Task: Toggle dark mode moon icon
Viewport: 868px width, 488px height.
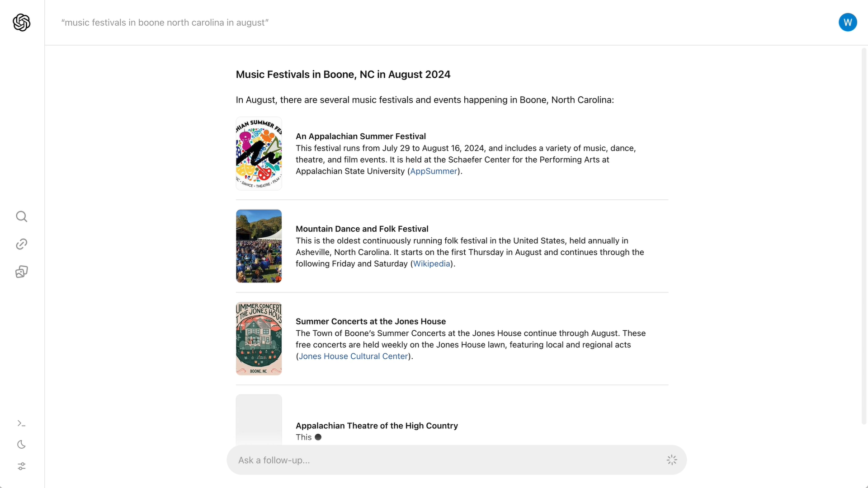Action: (22, 445)
